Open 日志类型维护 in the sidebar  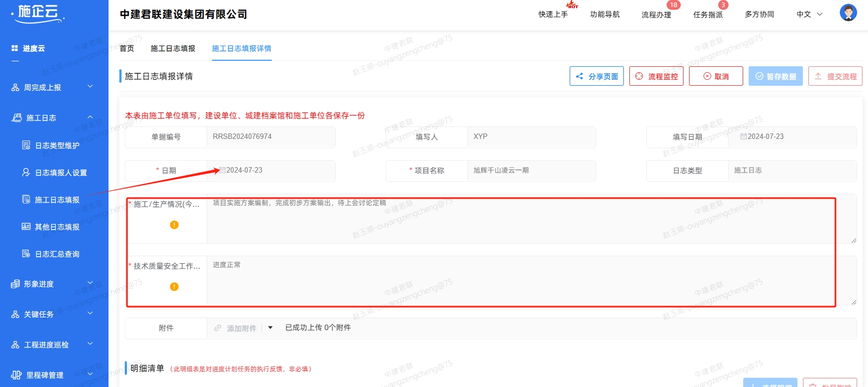pyautogui.click(x=57, y=145)
